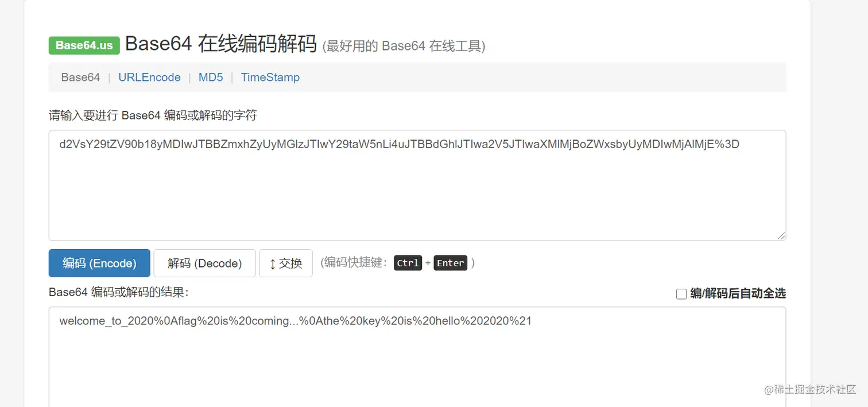Viewport: 868px width, 407px height.
Task: Focus the Base64 input textarea
Action: point(417,185)
